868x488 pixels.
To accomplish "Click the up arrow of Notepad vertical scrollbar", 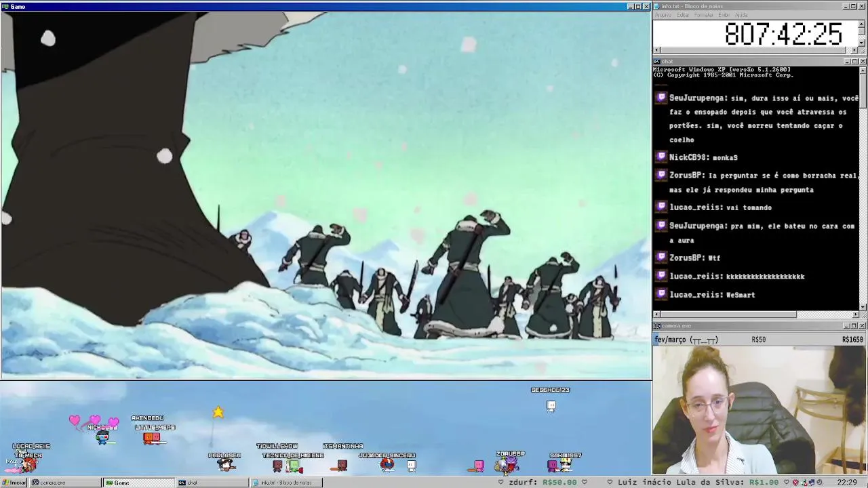I will pos(862,23).
